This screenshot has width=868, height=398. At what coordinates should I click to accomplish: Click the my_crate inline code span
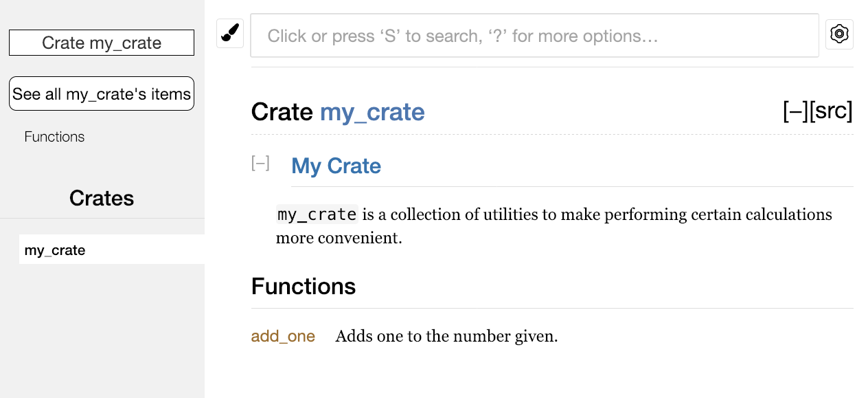pos(317,214)
